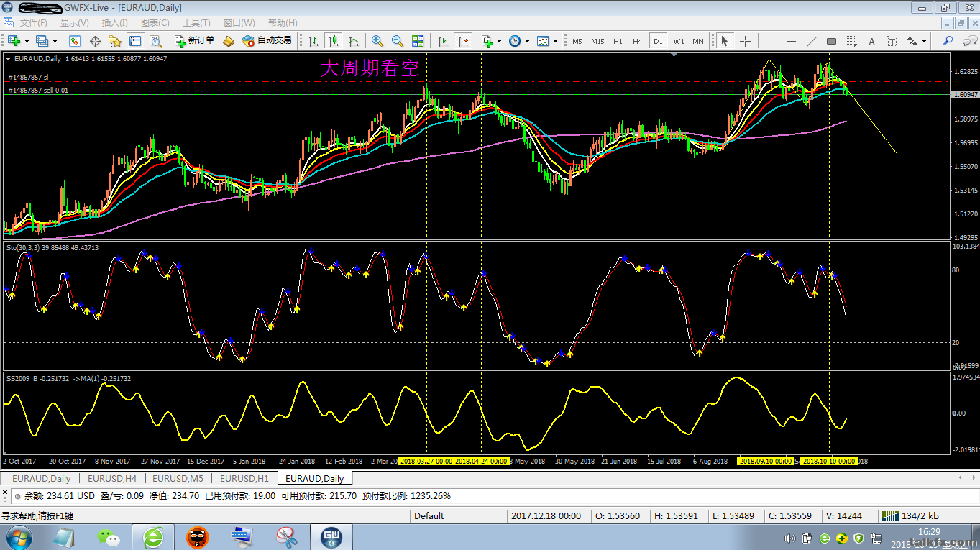Expand the Indicators dropdown arrow
980x550 pixels.
pyautogui.click(x=499, y=41)
